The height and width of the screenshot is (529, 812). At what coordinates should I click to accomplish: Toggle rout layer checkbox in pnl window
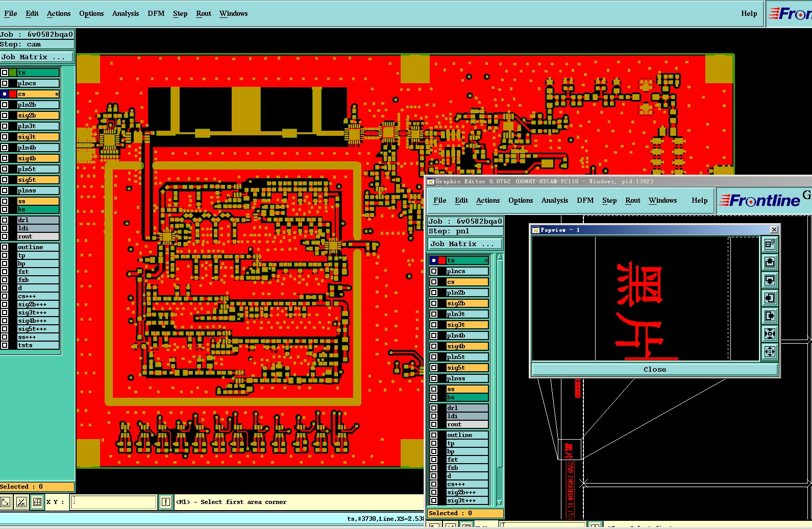(434, 424)
